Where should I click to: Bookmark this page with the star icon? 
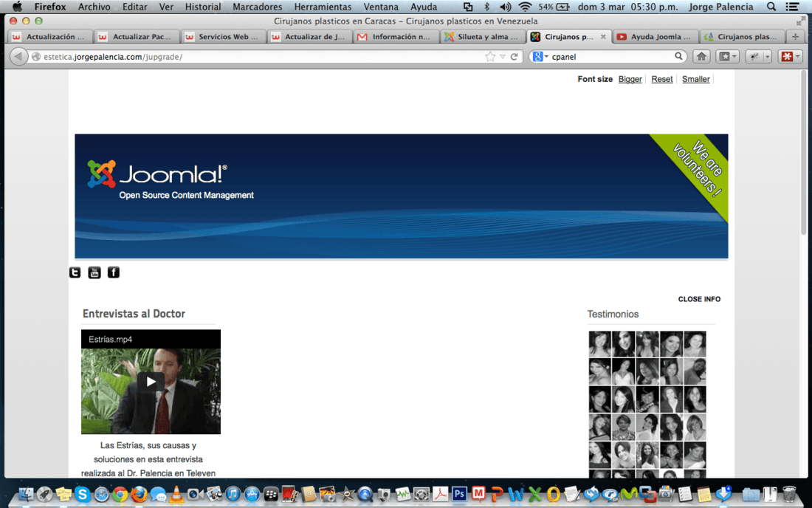coord(490,56)
